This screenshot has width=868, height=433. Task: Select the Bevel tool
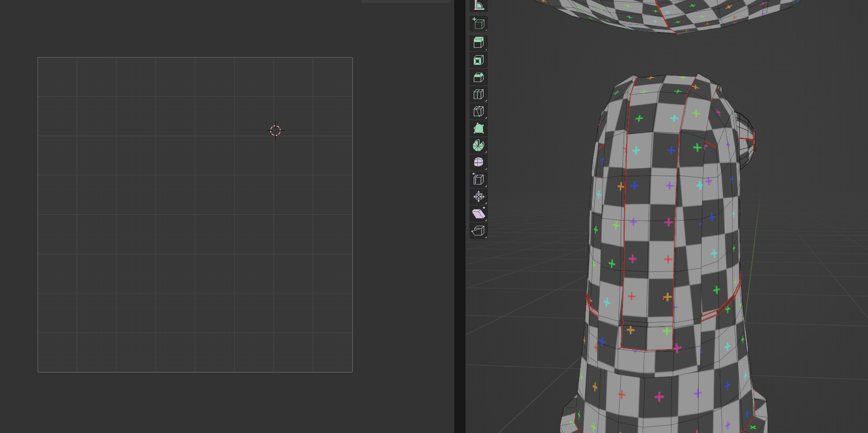coord(479,77)
